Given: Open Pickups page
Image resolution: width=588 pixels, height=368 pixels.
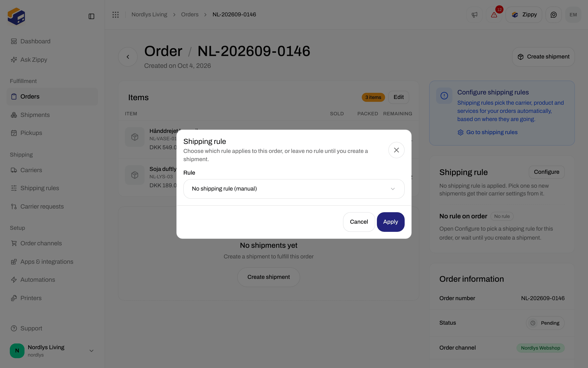Looking at the screenshot, I should (52, 133).
